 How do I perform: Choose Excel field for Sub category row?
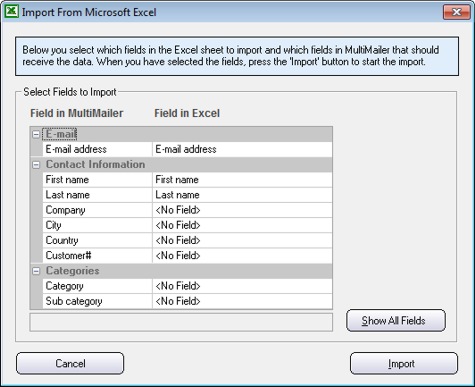coord(242,301)
